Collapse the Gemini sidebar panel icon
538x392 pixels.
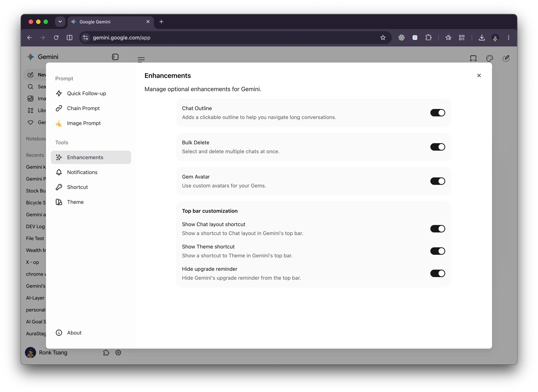tap(115, 57)
